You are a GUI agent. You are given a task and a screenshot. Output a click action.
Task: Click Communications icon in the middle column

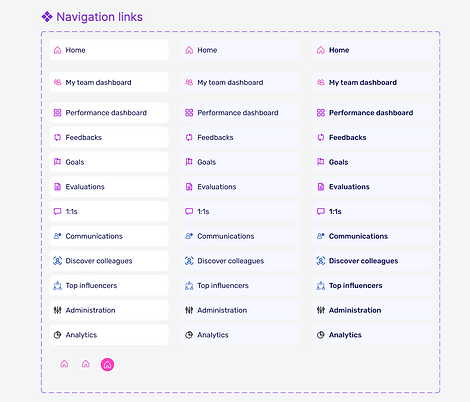pos(189,236)
